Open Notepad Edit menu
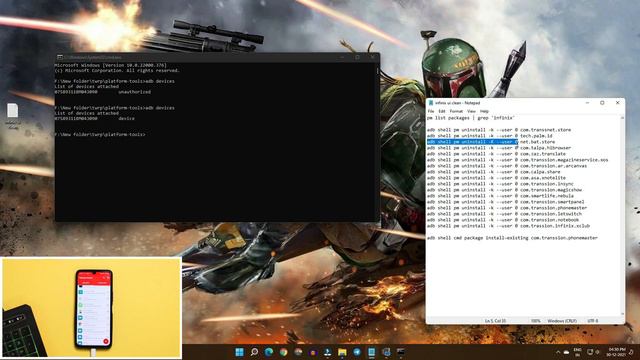Viewport: 640px width, 360px height. click(442, 111)
